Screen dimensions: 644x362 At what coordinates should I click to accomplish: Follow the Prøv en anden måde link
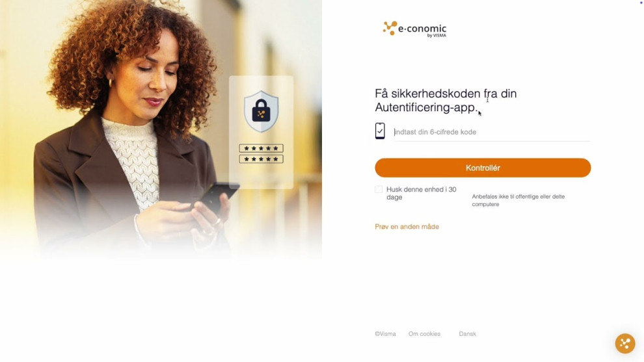point(407,227)
